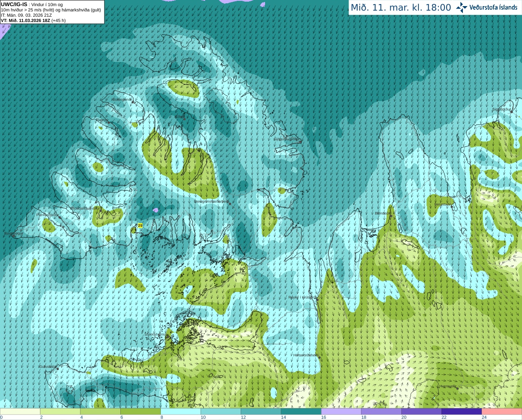Viewport: 522px width, 420px height.
Task: Select the Gufuskálar station marker
Action: [58, 369]
